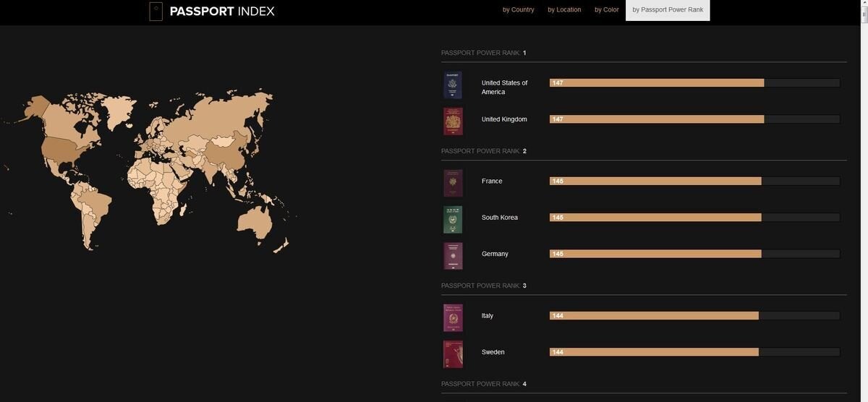This screenshot has width=868, height=402.
Task: Click China on the world map
Action: coord(228,153)
